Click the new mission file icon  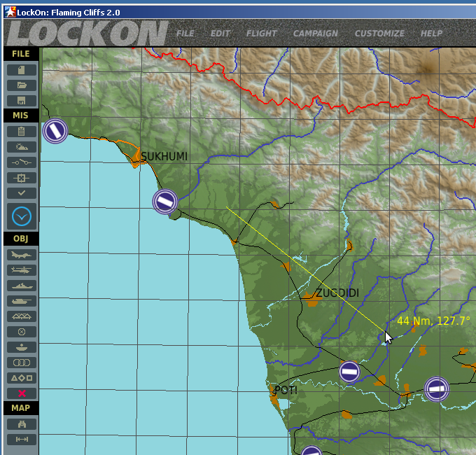22,70
